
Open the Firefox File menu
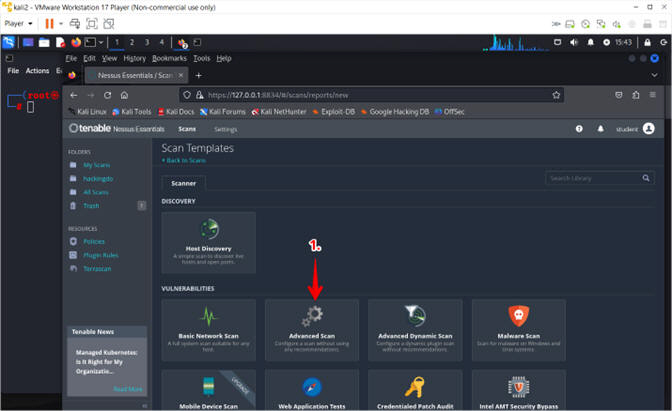tap(71, 58)
